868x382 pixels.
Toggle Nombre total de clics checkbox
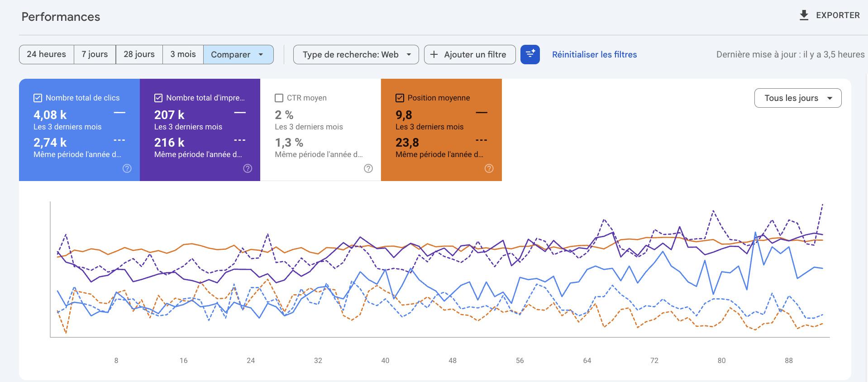pyautogui.click(x=38, y=98)
